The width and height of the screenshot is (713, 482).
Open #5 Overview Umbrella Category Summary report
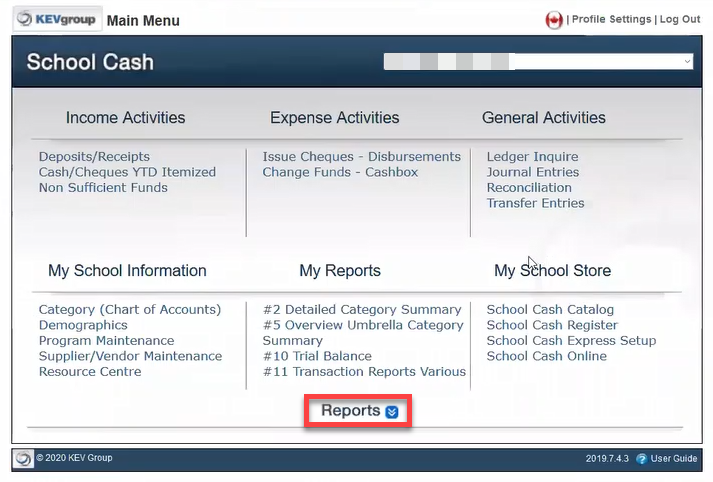[363, 332]
